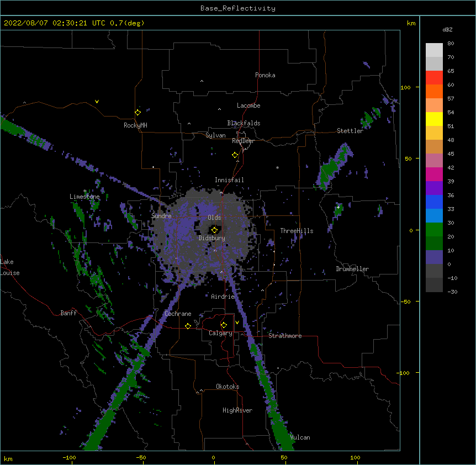Select the radar site diamond between Olds and Didsbury
The image size is (476, 465).
pyautogui.click(x=215, y=230)
